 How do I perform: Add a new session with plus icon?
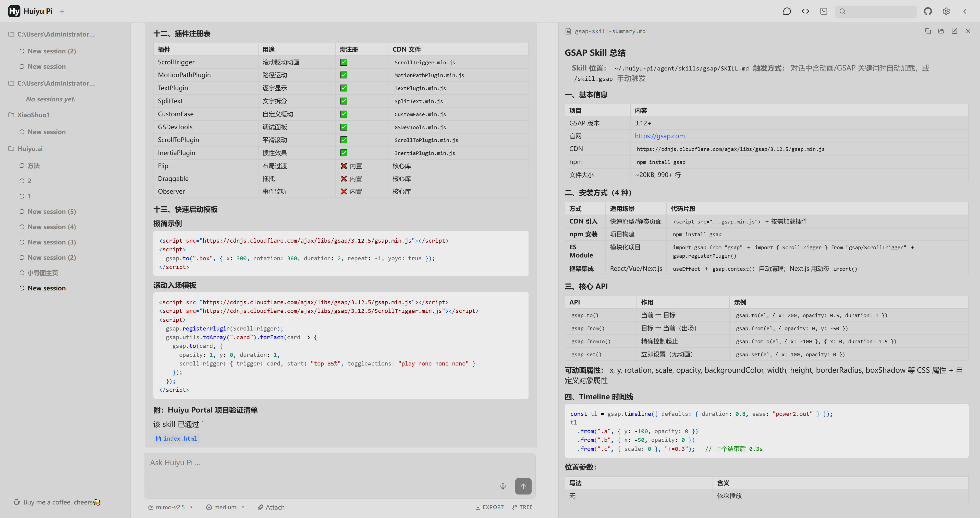click(x=62, y=11)
